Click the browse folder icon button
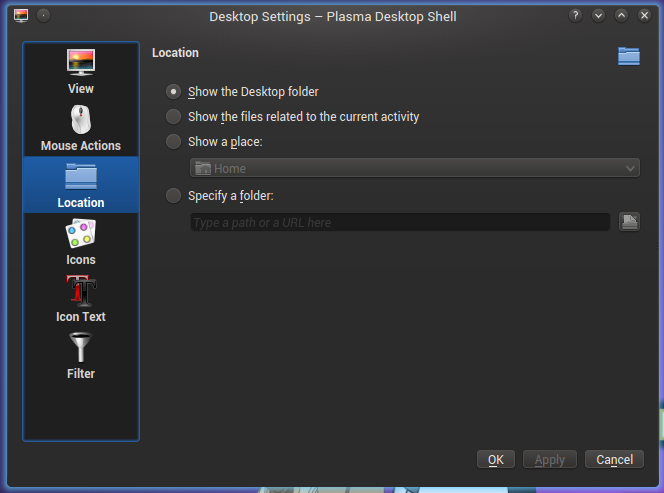 coord(629,222)
